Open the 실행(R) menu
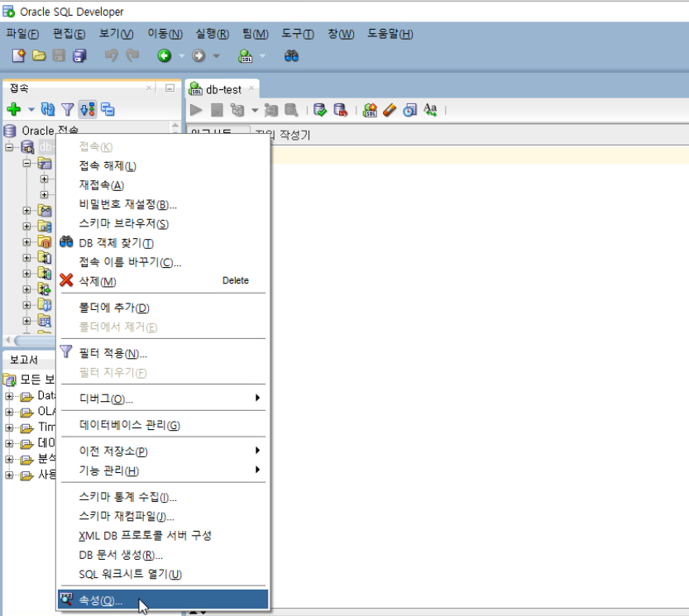The height and width of the screenshot is (616, 689). pos(213,34)
